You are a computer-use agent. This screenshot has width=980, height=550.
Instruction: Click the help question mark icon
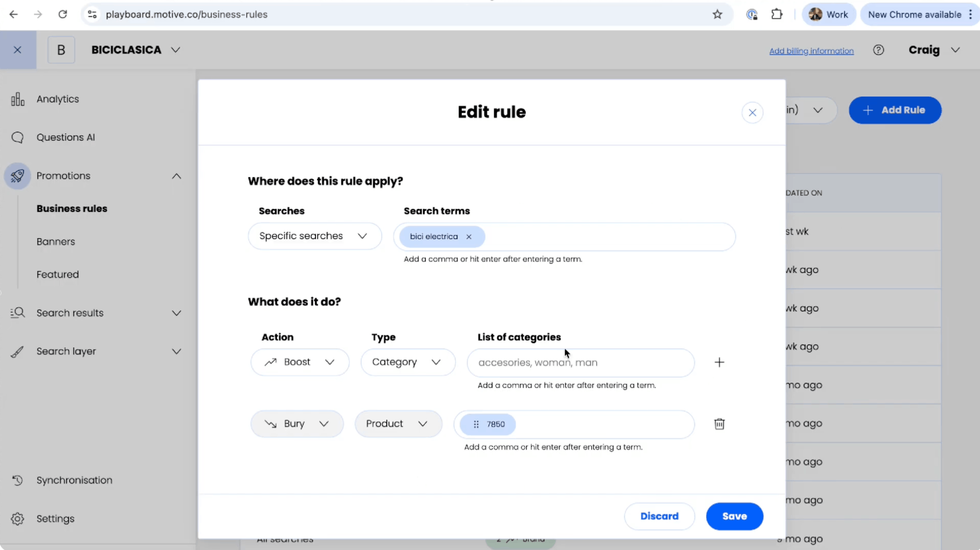[x=878, y=50]
